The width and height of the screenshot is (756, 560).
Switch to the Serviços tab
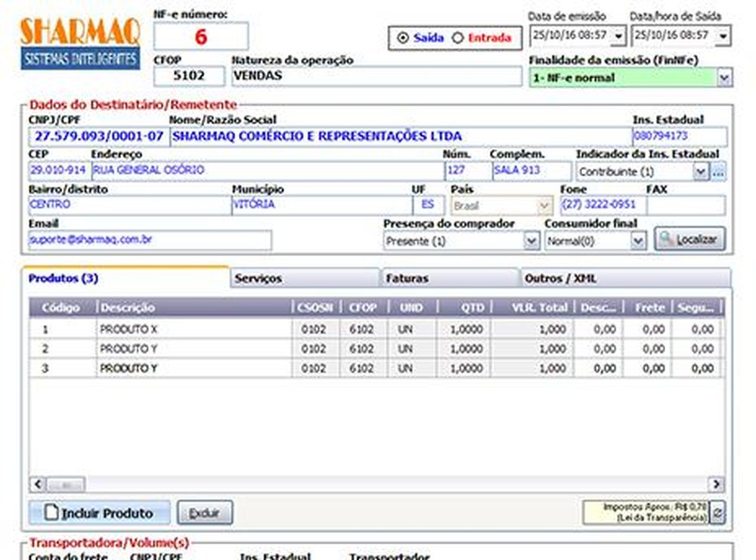[305, 279]
